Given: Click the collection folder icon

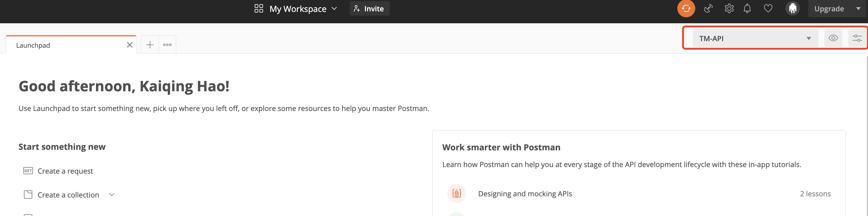Looking at the screenshot, I should 28,195.
